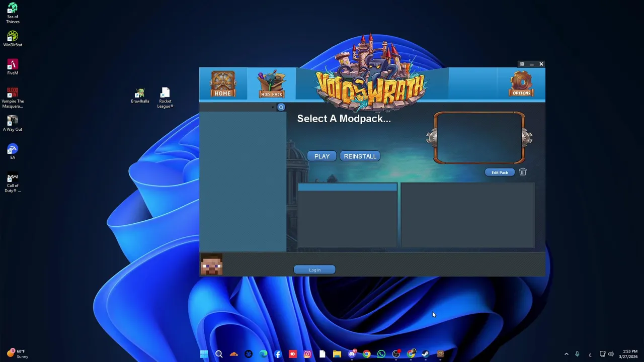The width and height of the screenshot is (644, 362).
Task: Select the Sea of Thieves desktop icon
Action: pos(13,14)
